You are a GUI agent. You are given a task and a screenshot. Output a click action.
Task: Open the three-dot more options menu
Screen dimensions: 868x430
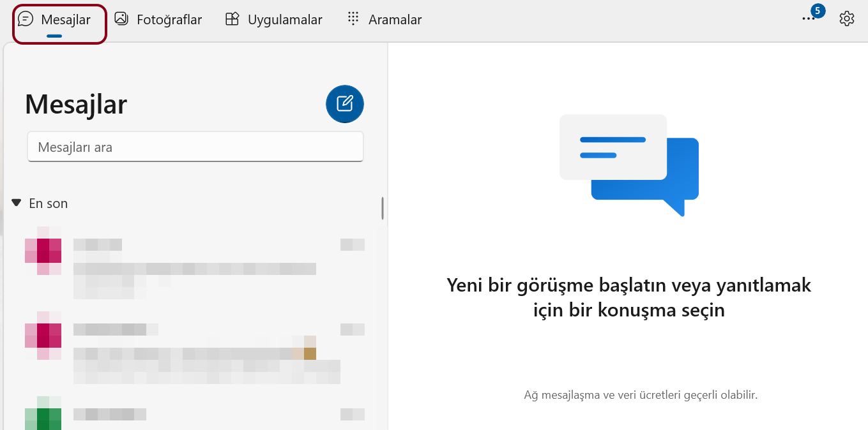coord(808,19)
